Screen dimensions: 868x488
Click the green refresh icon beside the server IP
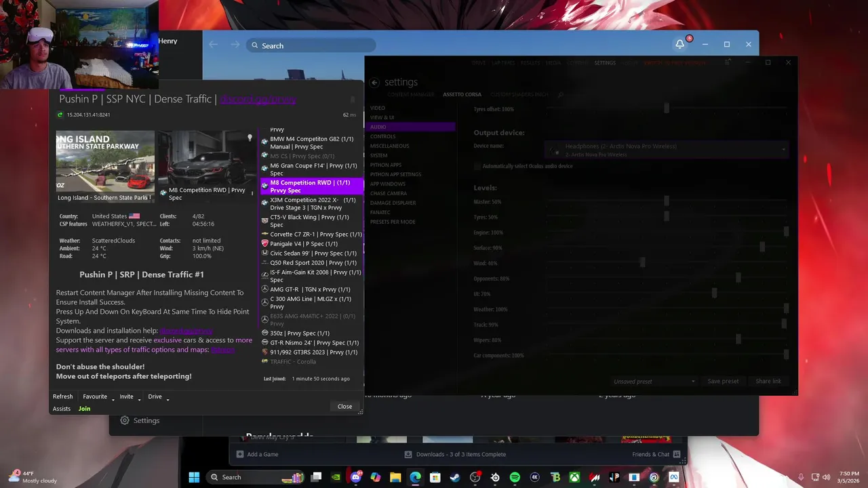click(60, 115)
